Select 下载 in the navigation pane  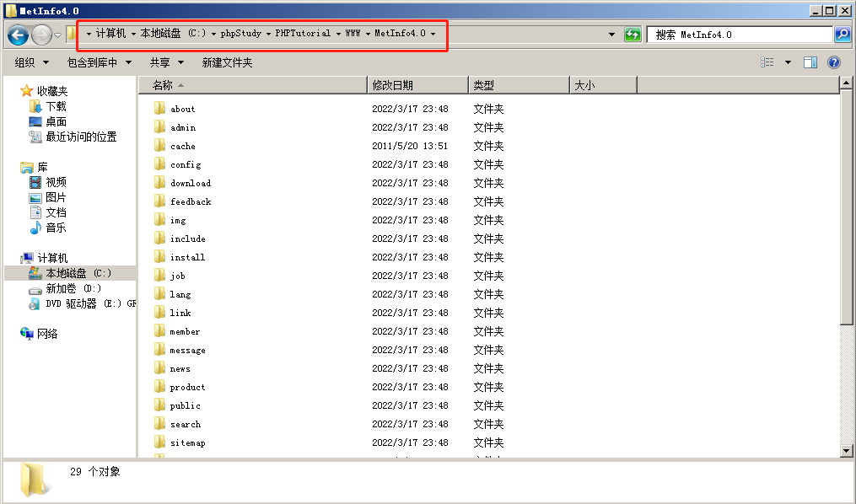tap(56, 106)
